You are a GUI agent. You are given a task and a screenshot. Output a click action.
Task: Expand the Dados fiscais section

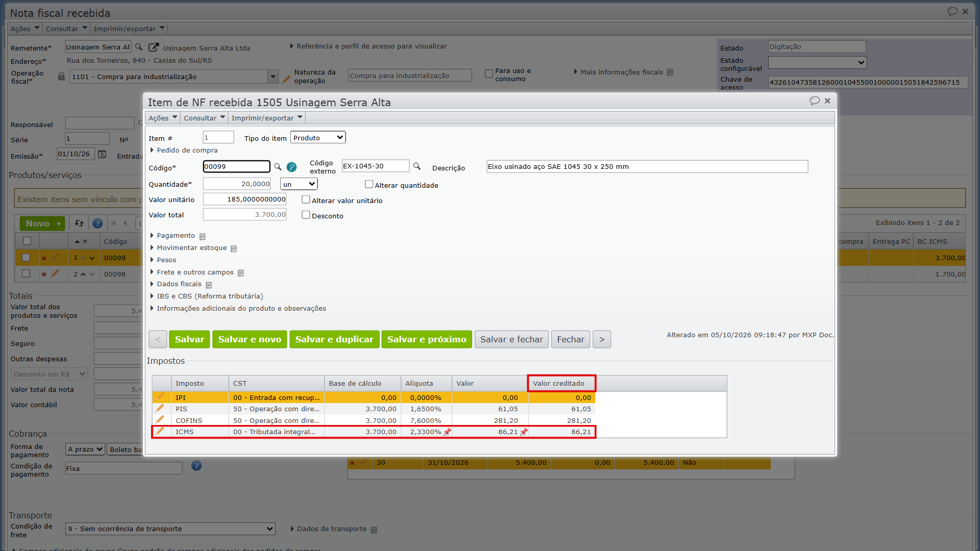tap(179, 284)
